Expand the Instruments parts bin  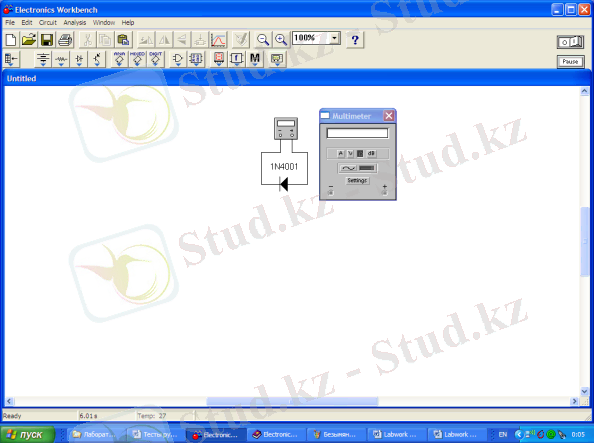277,59
